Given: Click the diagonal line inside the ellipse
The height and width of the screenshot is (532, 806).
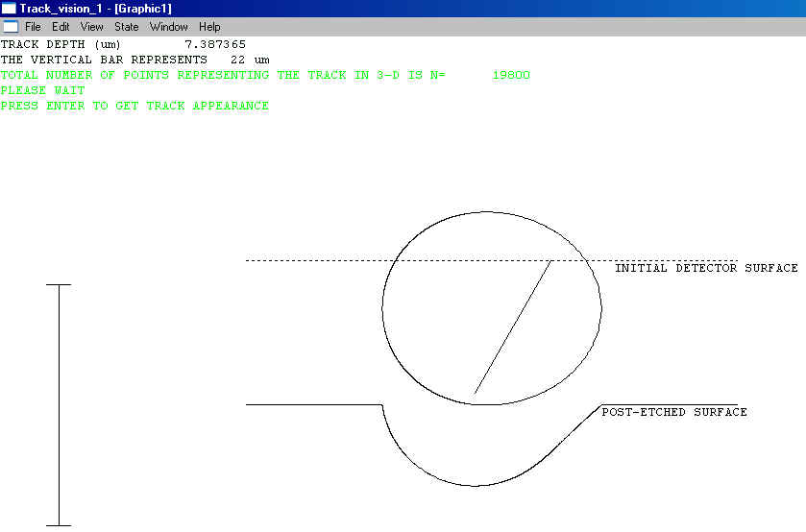Looking at the screenshot, I should tap(513, 327).
